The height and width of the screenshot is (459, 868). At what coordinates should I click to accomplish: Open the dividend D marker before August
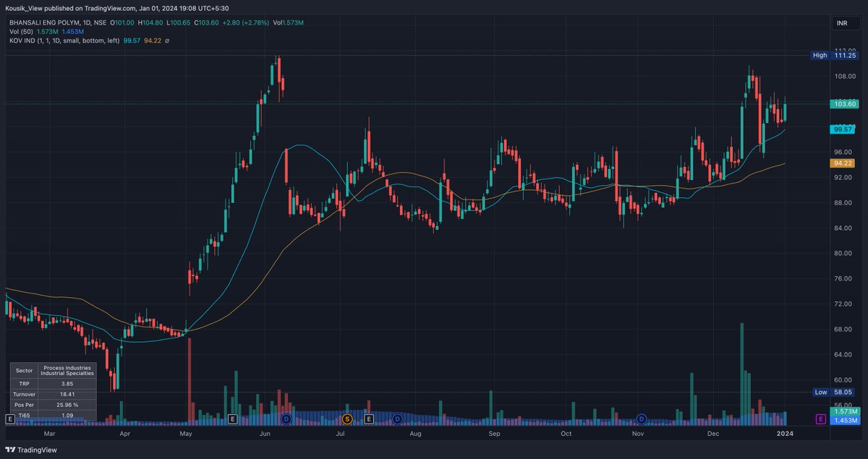point(397,419)
